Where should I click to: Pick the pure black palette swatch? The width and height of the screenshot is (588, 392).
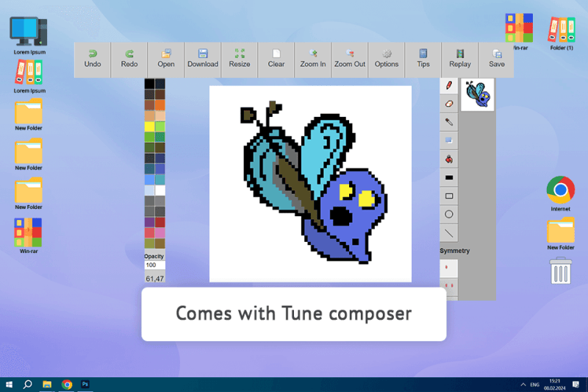[150, 84]
